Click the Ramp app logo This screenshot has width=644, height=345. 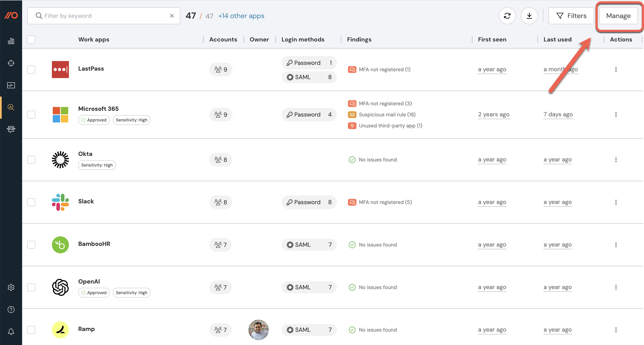(x=60, y=329)
